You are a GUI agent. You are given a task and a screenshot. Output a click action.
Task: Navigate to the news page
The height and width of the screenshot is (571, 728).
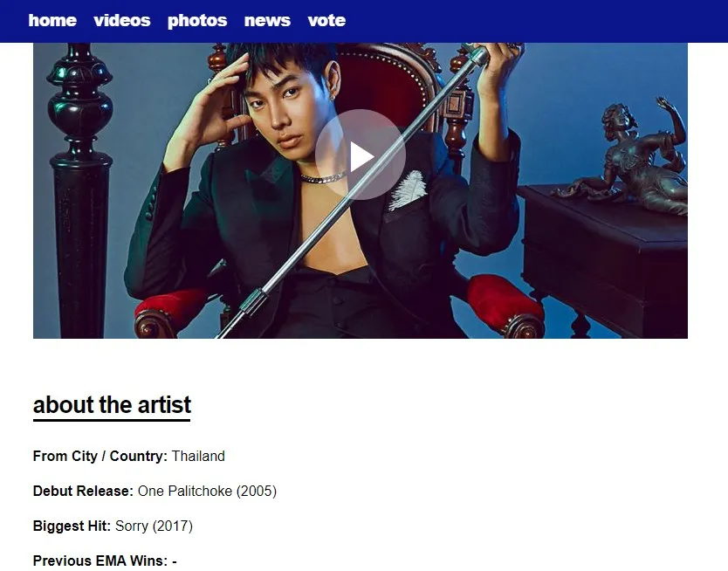pyautogui.click(x=267, y=20)
